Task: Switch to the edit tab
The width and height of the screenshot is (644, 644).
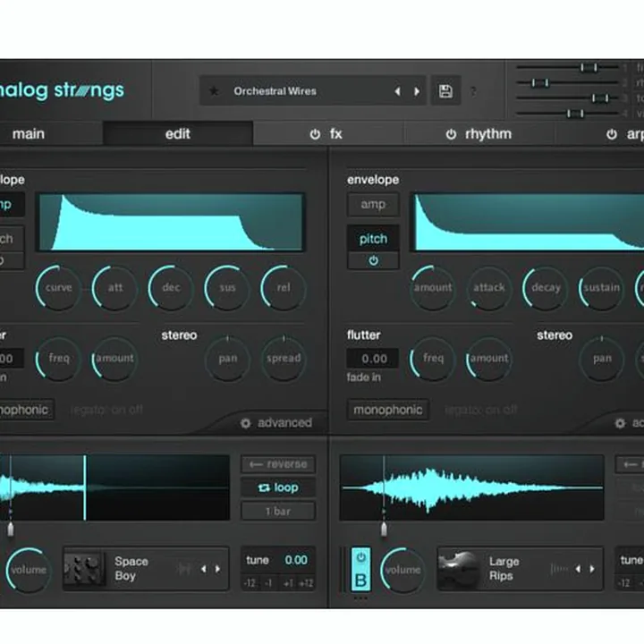Action: pos(177,134)
